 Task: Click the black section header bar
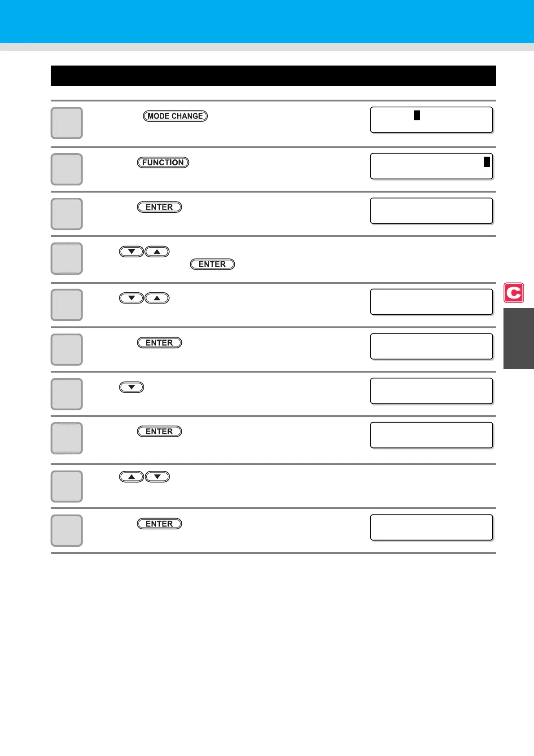click(x=273, y=75)
